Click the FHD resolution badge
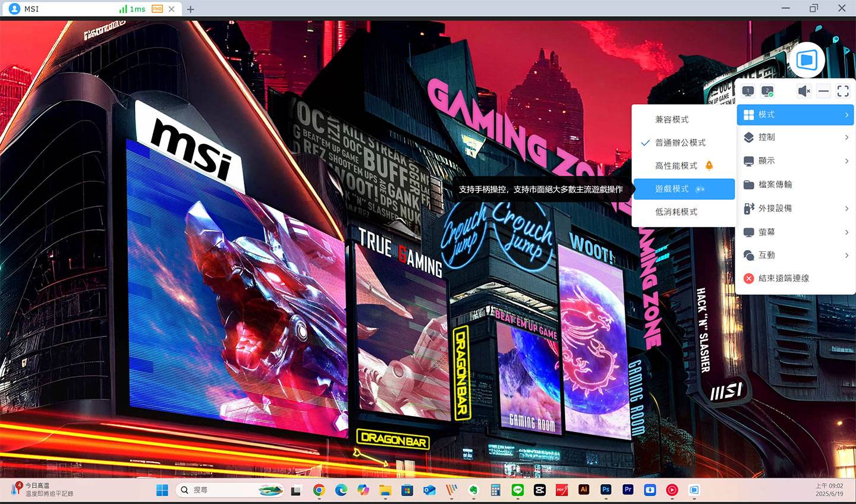 click(157, 9)
